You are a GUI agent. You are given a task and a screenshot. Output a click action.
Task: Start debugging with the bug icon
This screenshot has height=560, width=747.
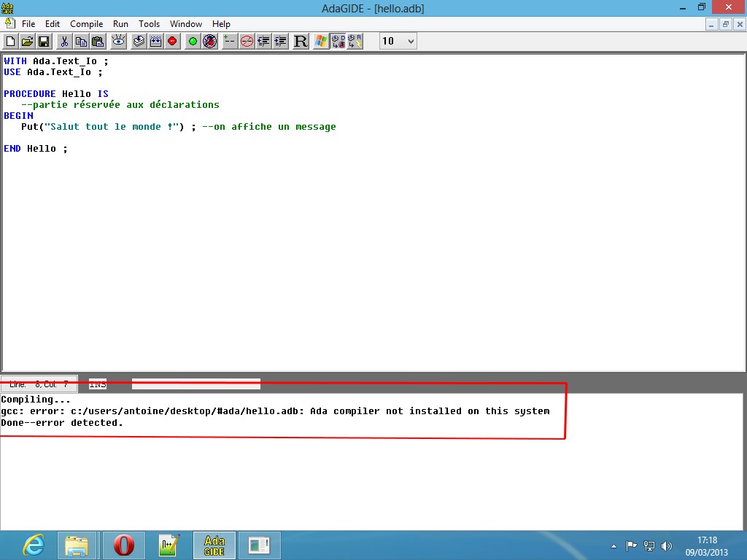(x=209, y=42)
